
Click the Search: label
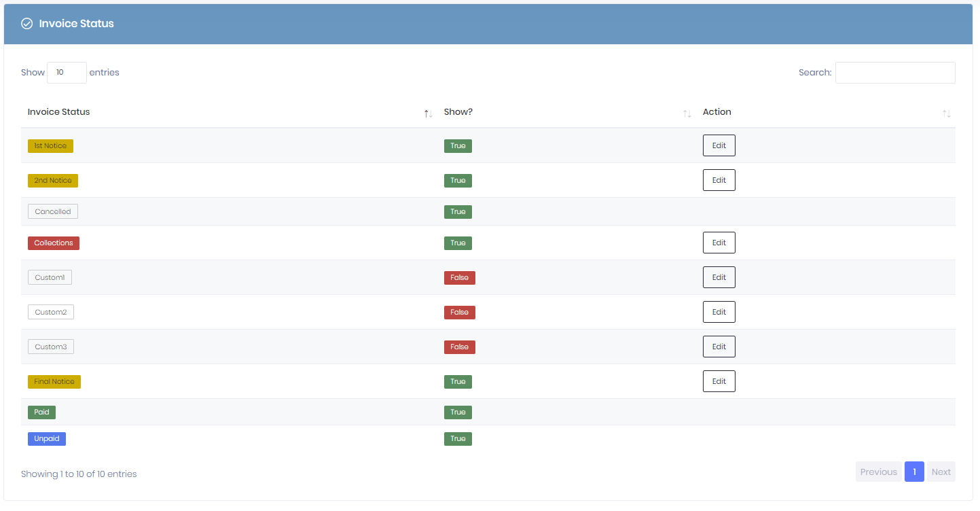(815, 73)
